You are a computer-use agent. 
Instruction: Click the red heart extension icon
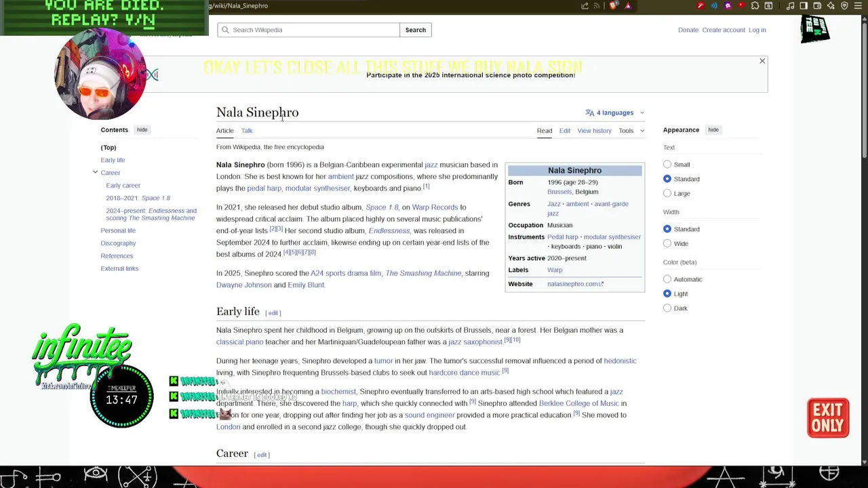tap(741, 5)
